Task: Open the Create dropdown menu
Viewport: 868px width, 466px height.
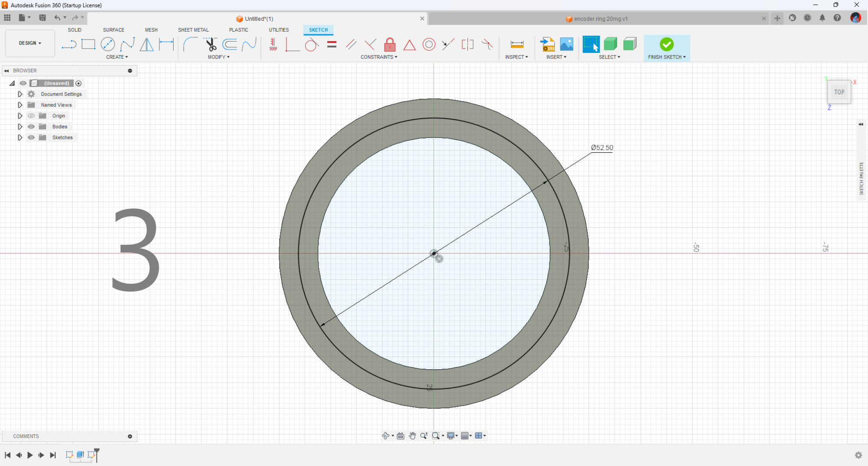Action: (x=117, y=57)
